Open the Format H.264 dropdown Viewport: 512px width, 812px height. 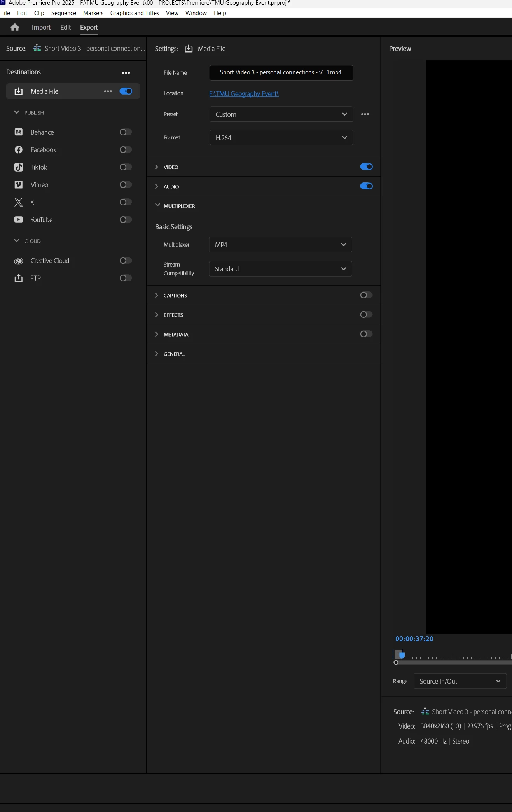click(x=281, y=137)
